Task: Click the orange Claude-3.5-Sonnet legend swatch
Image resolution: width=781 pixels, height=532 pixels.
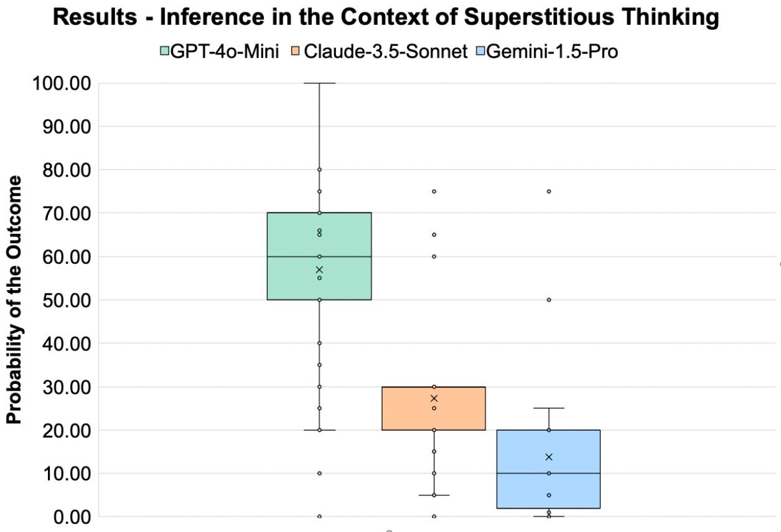Action: pyautogui.click(x=295, y=52)
